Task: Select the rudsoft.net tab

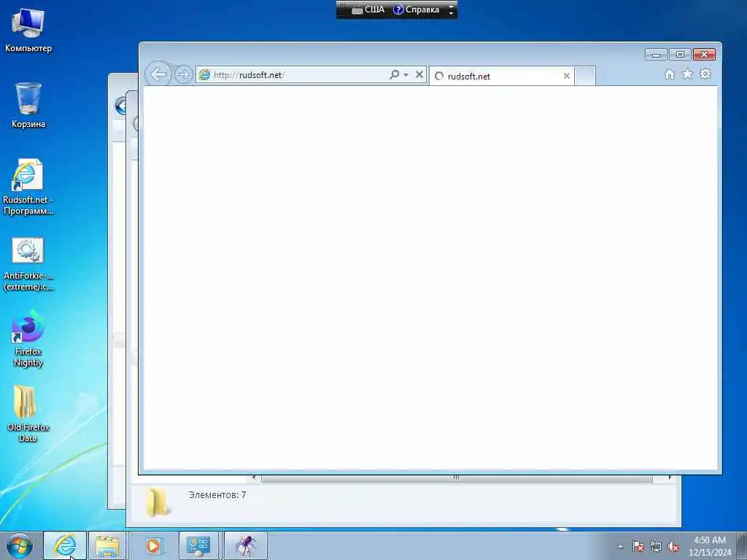Action: click(x=502, y=76)
